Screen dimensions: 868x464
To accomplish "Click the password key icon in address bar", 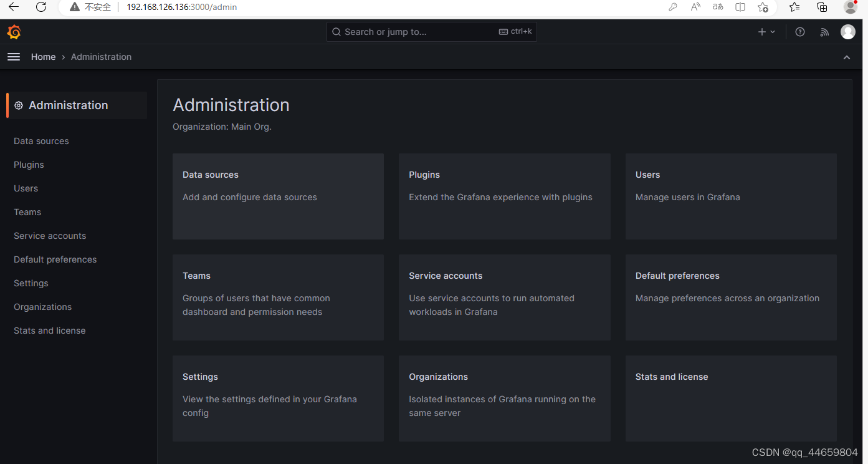I will pos(673,7).
